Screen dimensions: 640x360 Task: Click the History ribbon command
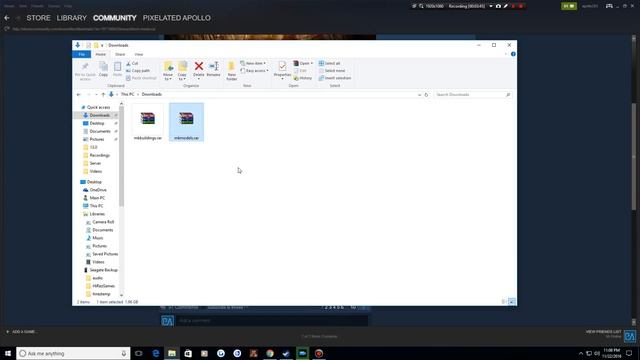303,78
